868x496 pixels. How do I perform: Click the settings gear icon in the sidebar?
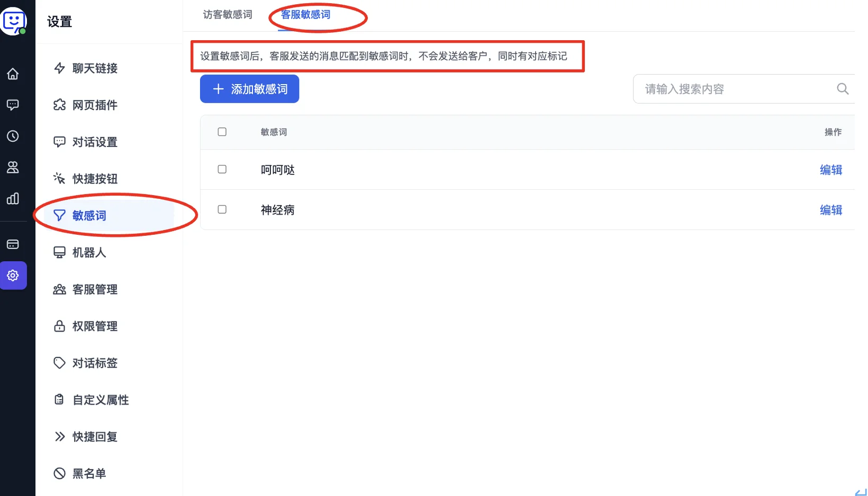13,275
